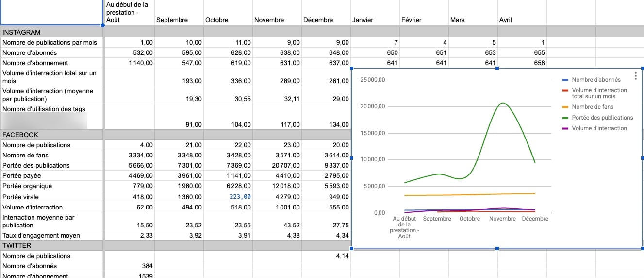Click the 'Septembre' x-axis label in chart
Image resolution: width=644 pixels, height=278 pixels.
[x=437, y=219]
